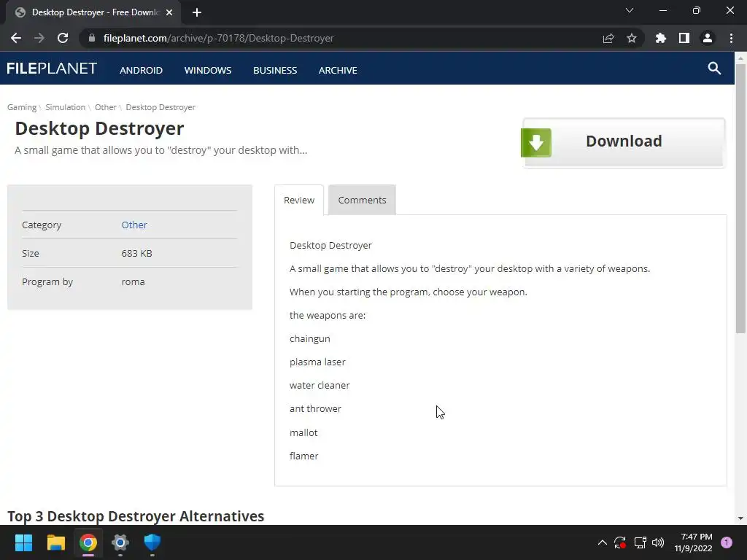Viewport: 747px width, 560px height.
Task: Go back to the previous page
Action: point(16,38)
